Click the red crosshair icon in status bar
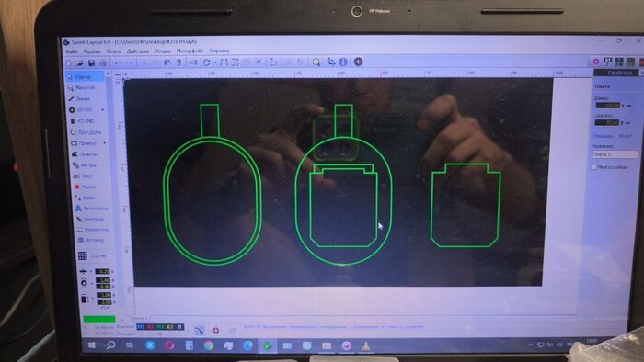Viewport: 644px width, 362px height. click(216, 330)
